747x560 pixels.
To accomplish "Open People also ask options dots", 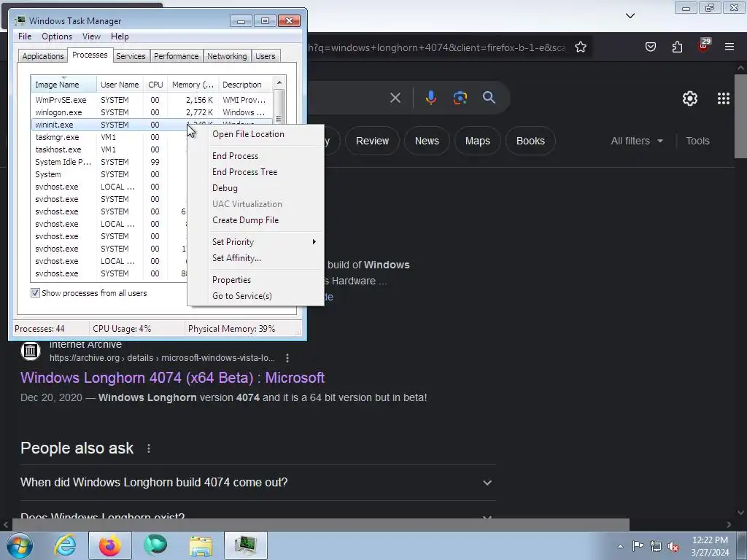I will 149,448.
